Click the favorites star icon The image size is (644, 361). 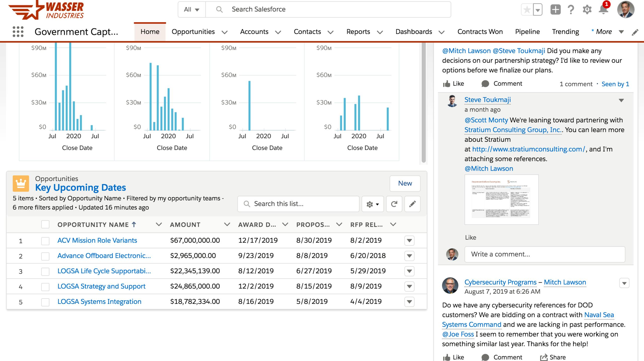point(527,10)
